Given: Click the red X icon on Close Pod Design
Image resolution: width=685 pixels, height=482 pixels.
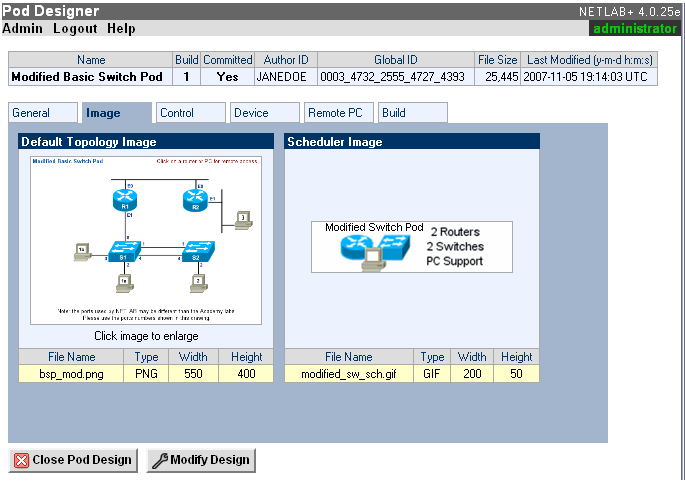Looking at the screenshot, I should 22,460.
